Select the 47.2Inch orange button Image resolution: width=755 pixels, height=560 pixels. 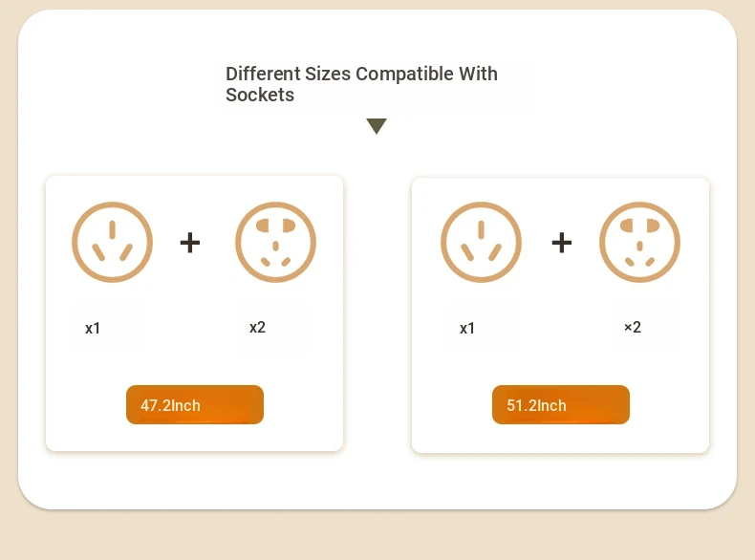pyautogui.click(x=195, y=404)
